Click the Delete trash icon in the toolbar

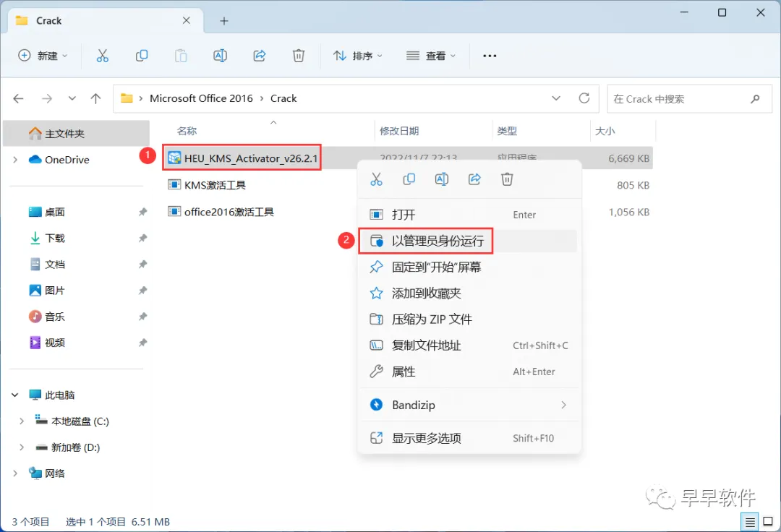pyautogui.click(x=299, y=56)
